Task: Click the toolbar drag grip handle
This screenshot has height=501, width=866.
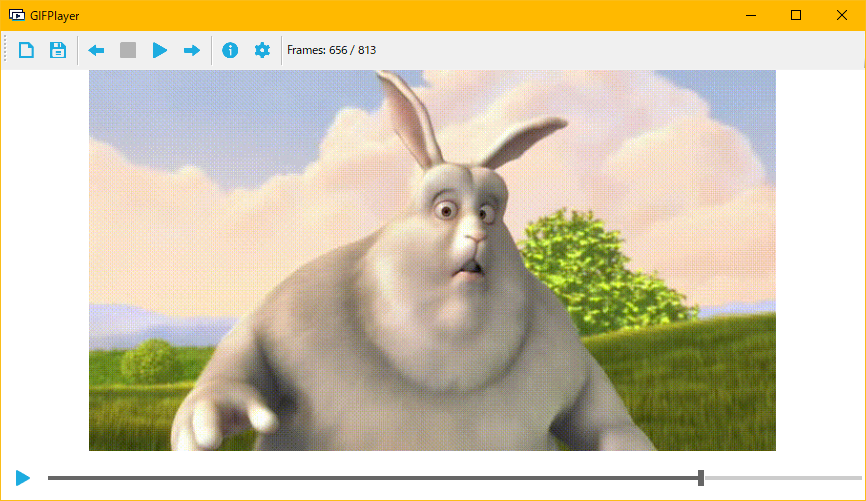Action: point(5,50)
